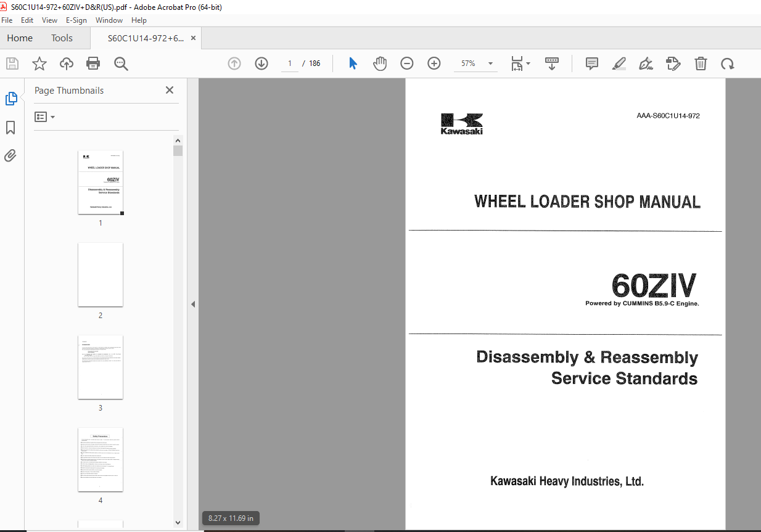Open the Help menu

[x=139, y=20]
